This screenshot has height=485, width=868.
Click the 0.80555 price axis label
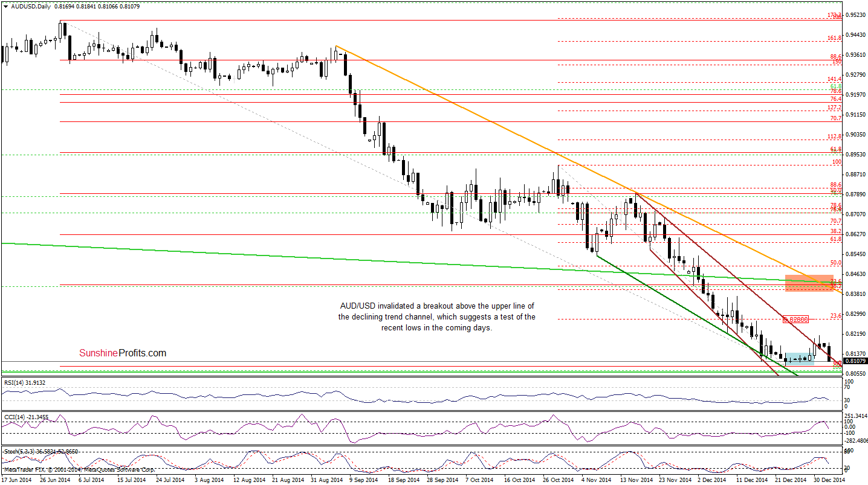[855, 374]
